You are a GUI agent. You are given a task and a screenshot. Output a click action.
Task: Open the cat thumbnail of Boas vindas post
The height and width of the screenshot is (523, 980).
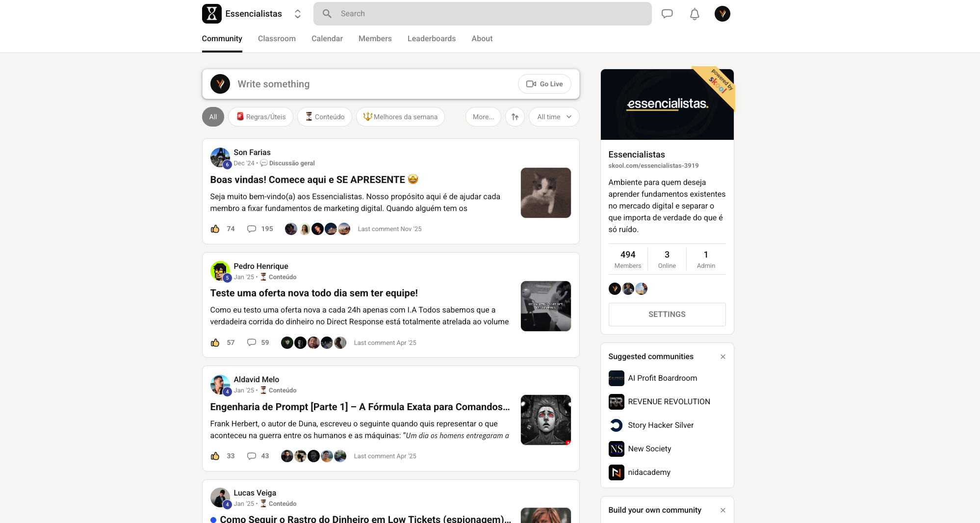[546, 193]
